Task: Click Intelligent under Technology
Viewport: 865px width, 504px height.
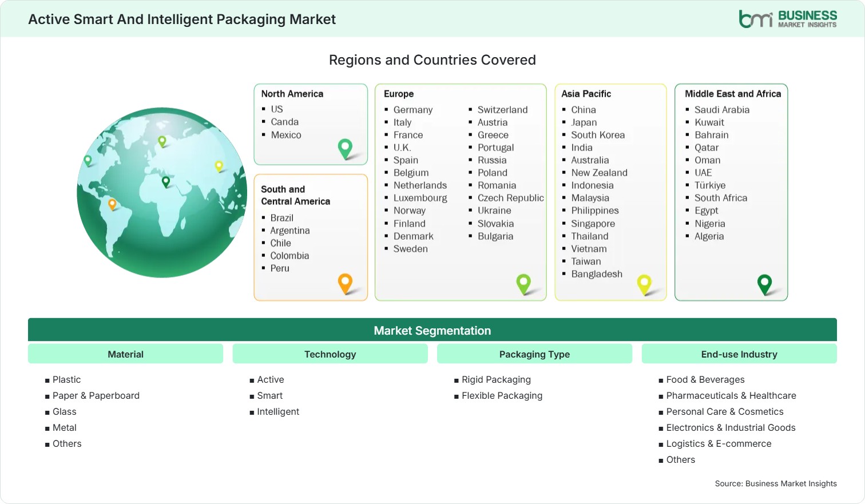Action: (278, 411)
